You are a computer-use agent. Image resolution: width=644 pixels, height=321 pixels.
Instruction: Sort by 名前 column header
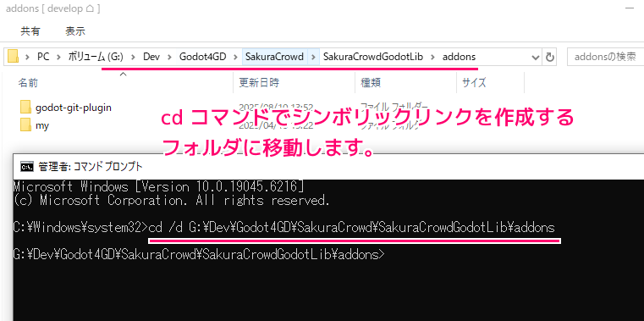(28, 83)
